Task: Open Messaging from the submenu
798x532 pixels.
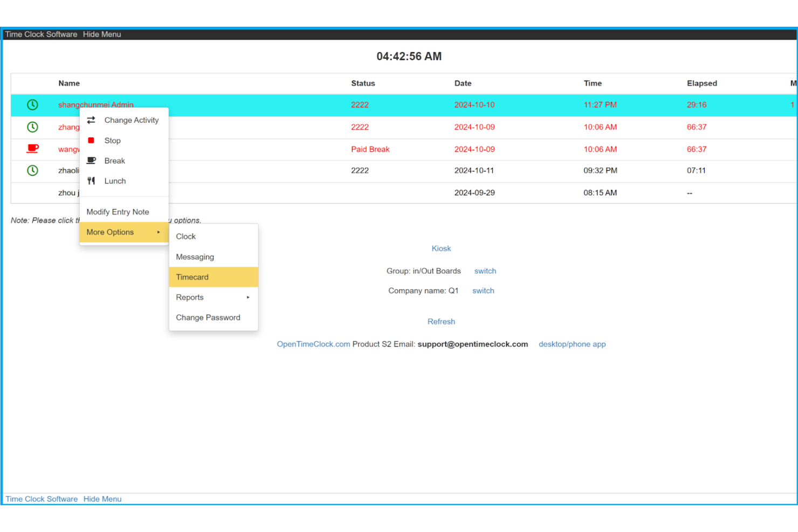Action: 195,257
